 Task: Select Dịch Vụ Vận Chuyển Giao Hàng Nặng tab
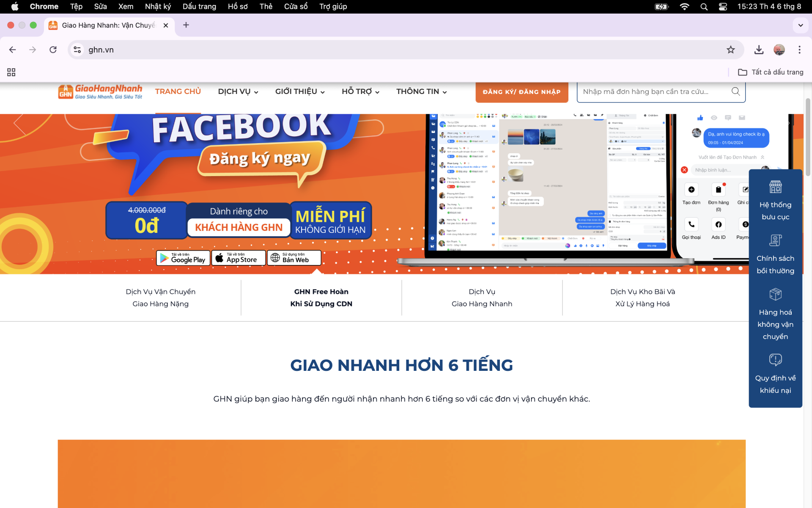point(161,298)
